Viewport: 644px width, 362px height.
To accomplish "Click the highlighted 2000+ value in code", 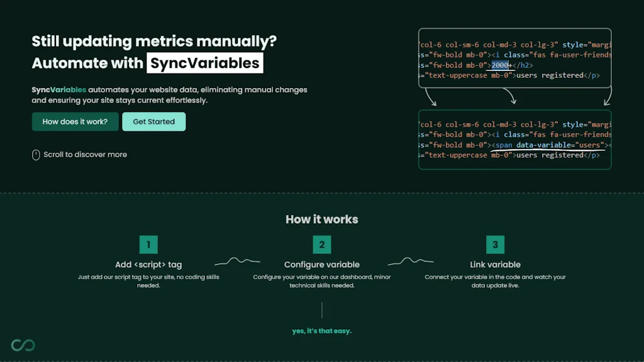I will pyautogui.click(x=500, y=65).
